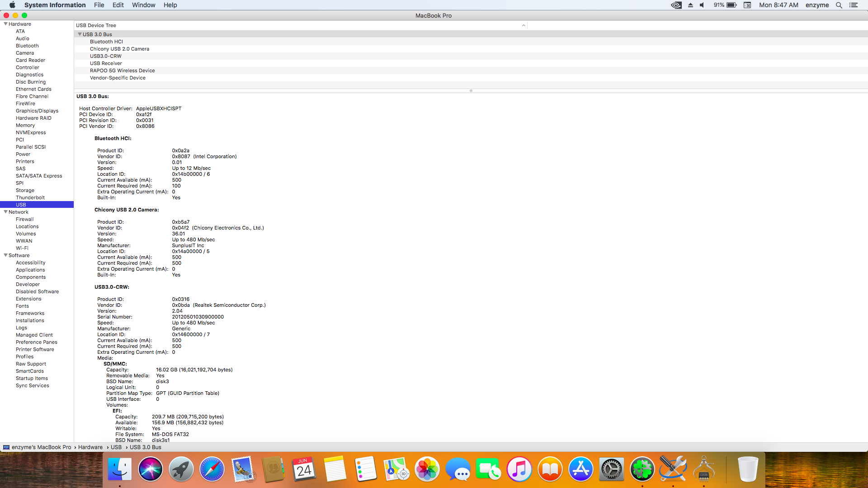Collapse the USB 3.0 Bus tree node

pyautogui.click(x=80, y=34)
